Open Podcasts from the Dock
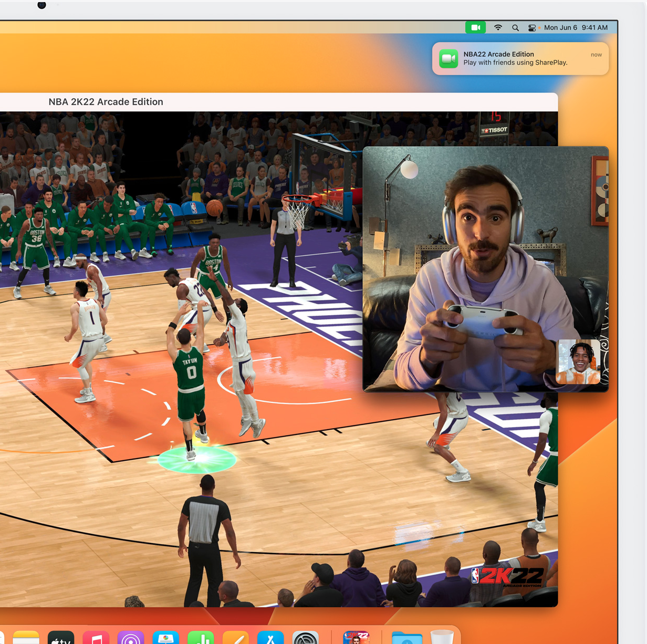Image resolution: width=647 pixels, height=644 pixels. (131, 637)
